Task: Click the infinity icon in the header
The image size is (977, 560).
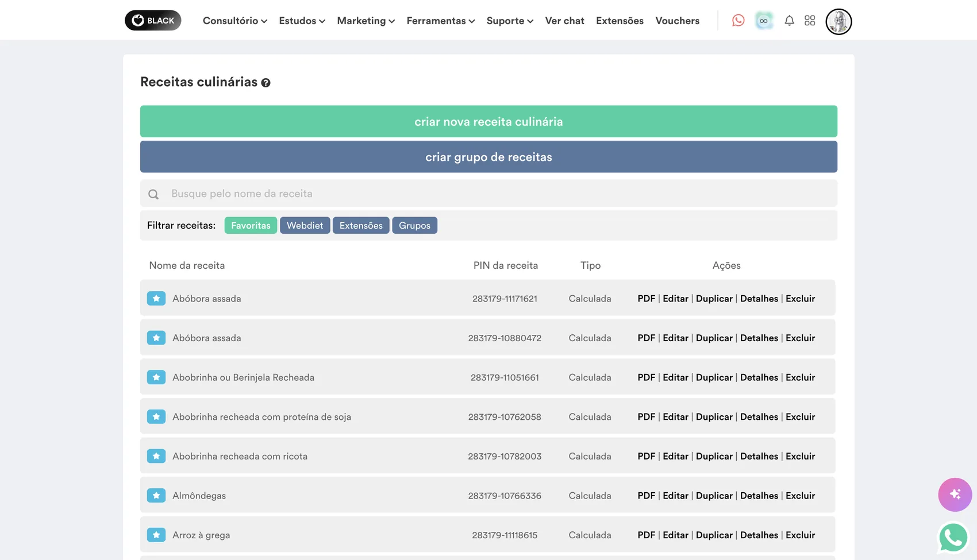Action: pos(764,21)
